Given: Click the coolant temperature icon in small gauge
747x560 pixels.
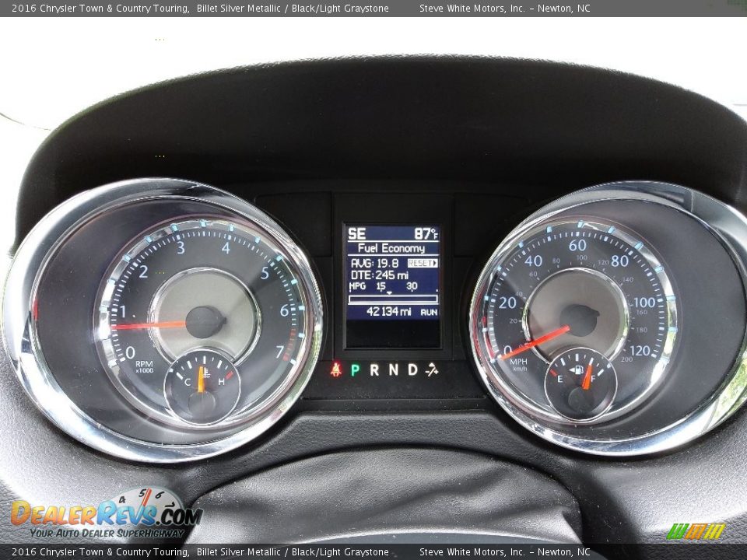Looking at the screenshot, I should pyautogui.click(x=206, y=373).
